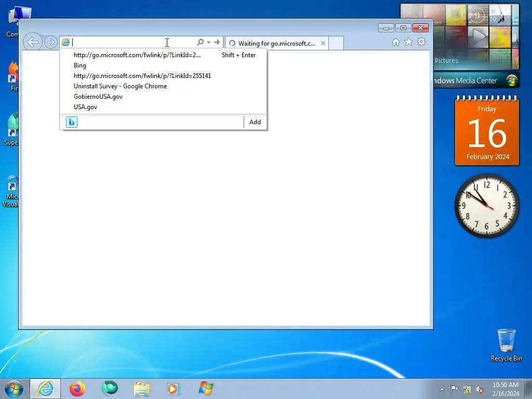532x399 pixels.
Task: Click the analog clock gadget
Action: click(487, 206)
